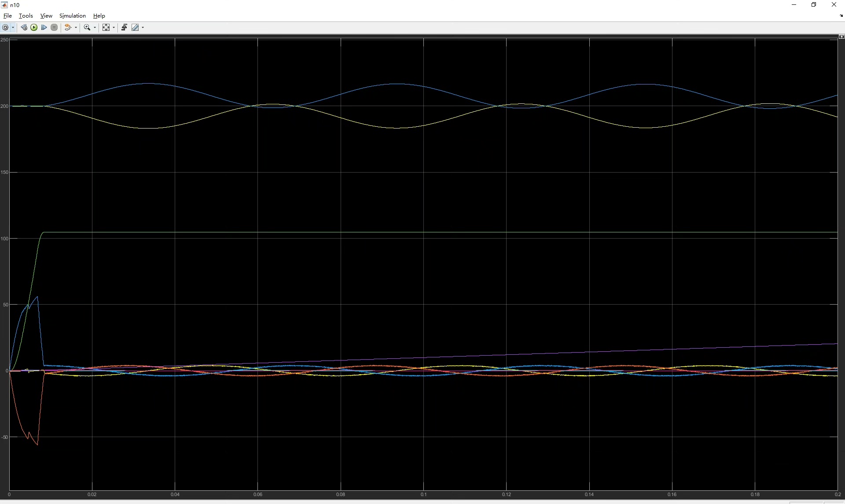Click the maximize axes button at plot corner
The image size is (845, 504).
[841, 37]
